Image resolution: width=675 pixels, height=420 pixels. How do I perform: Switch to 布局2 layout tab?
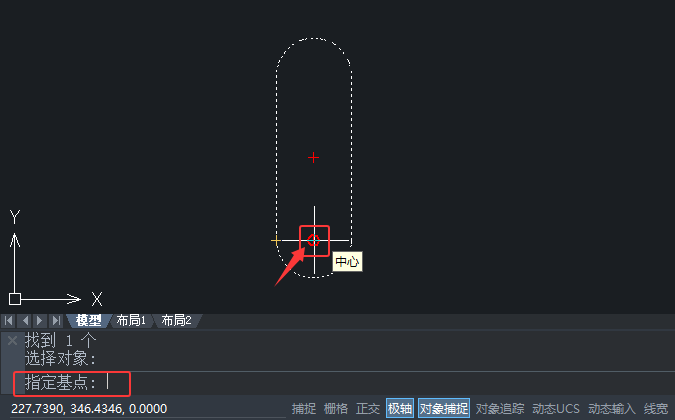[176, 321]
